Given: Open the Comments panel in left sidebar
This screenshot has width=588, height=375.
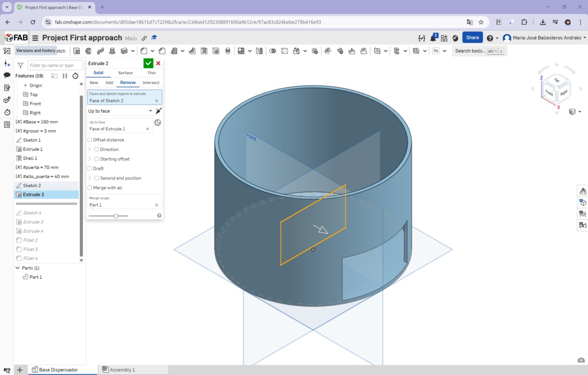Looking at the screenshot, I should (x=7, y=75).
